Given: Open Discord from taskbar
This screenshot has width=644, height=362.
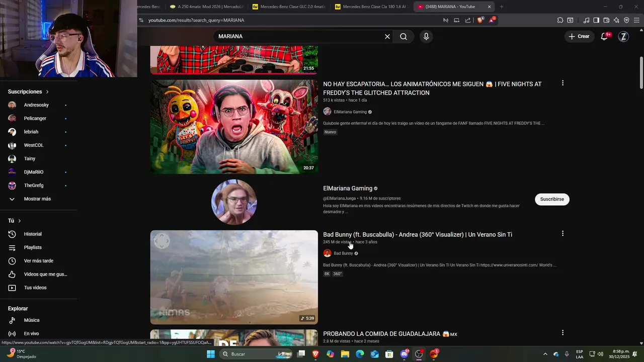Looking at the screenshot, I should pyautogui.click(x=404, y=354).
